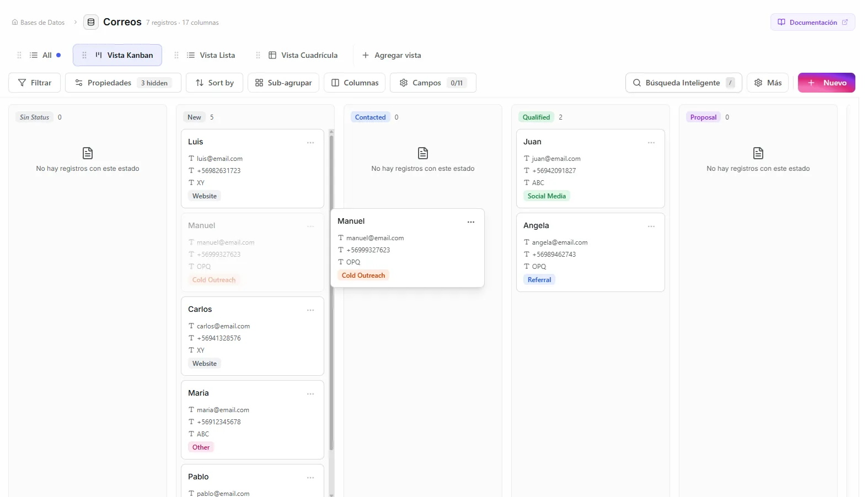Open the Angela card title
The width and height of the screenshot is (868, 497).
(536, 225)
